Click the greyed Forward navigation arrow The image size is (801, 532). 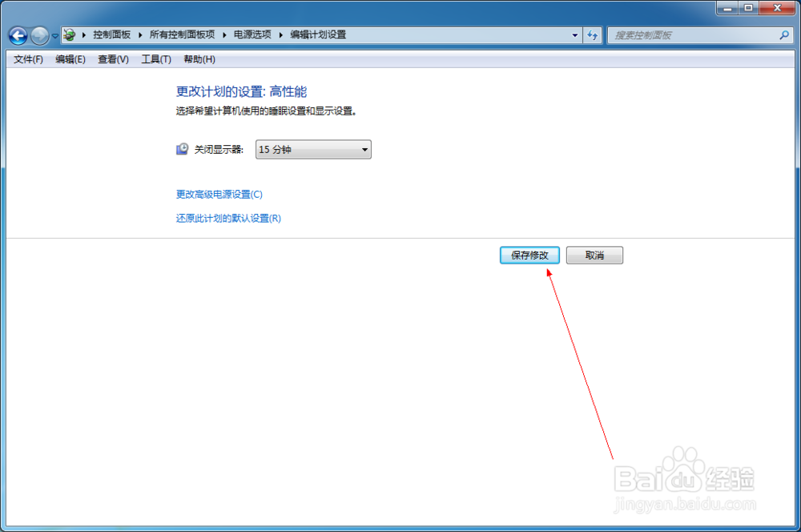[39, 35]
